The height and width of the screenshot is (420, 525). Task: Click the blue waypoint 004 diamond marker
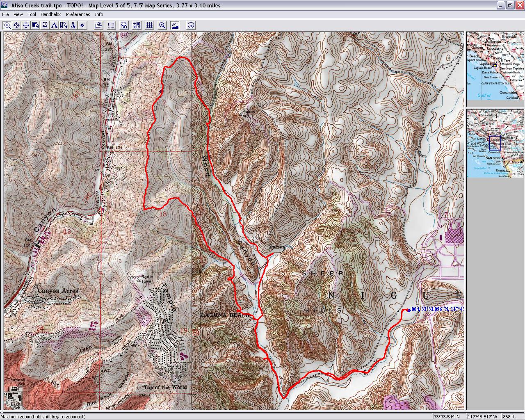[409, 310]
